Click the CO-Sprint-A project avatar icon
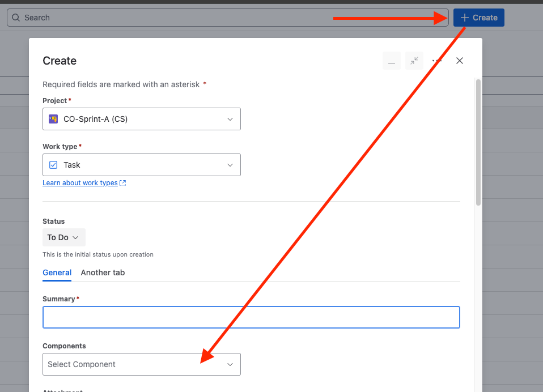This screenshot has width=543, height=392. point(53,119)
